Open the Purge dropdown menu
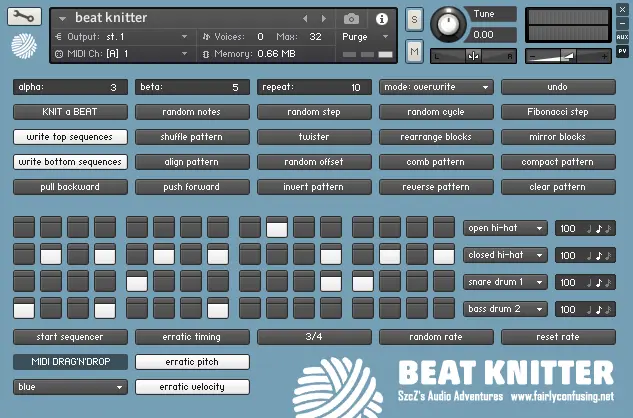Image resolution: width=633 pixels, height=418 pixels. pyautogui.click(x=365, y=37)
